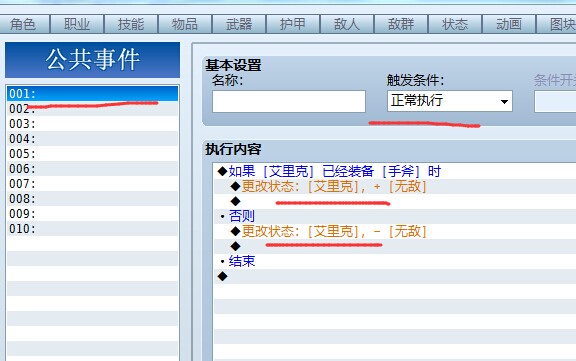Viewport: 576px width, 361px height.
Task: Open the 职业 tab
Action: (77, 24)
